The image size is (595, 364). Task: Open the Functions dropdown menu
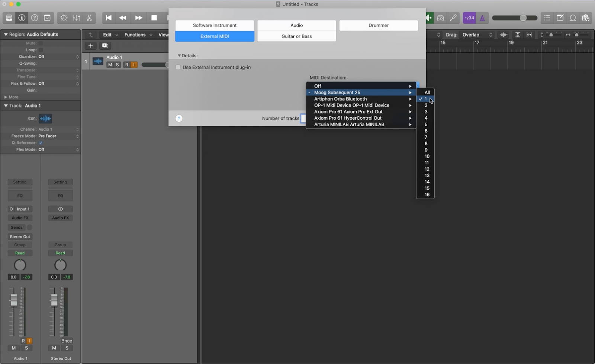138,35
